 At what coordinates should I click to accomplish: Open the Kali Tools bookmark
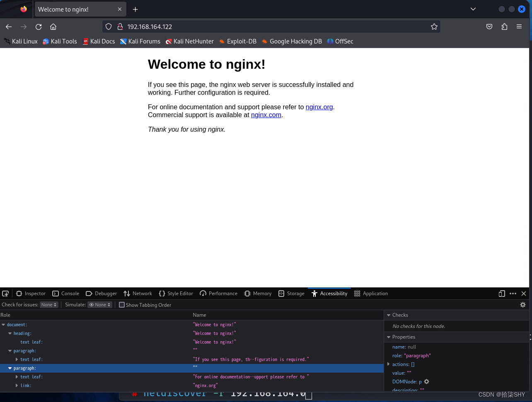tap(60, 41)
